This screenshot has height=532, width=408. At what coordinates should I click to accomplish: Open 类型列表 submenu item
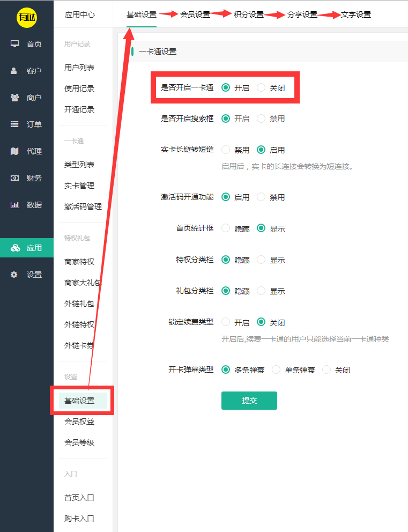click(79, 165)
